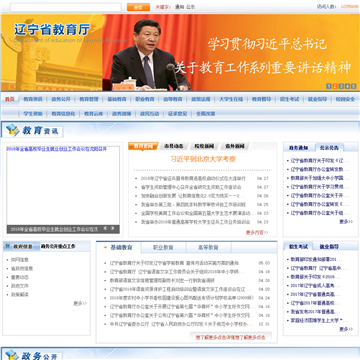
Task: Click into the top search input field
Action: click(x=66, y=7)
